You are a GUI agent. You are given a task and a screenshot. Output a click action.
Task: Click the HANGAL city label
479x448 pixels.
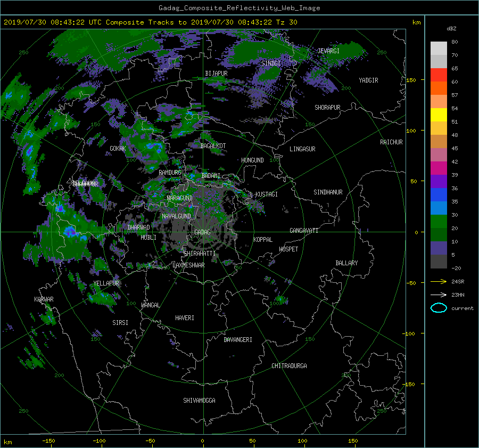pyautogui.click(x=150, y=305)
